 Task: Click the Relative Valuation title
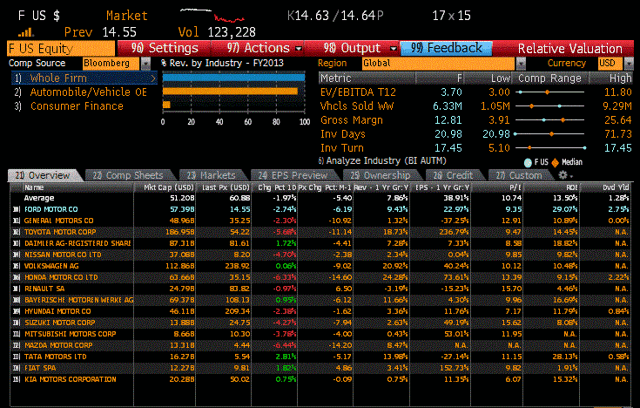coord(570,49)
